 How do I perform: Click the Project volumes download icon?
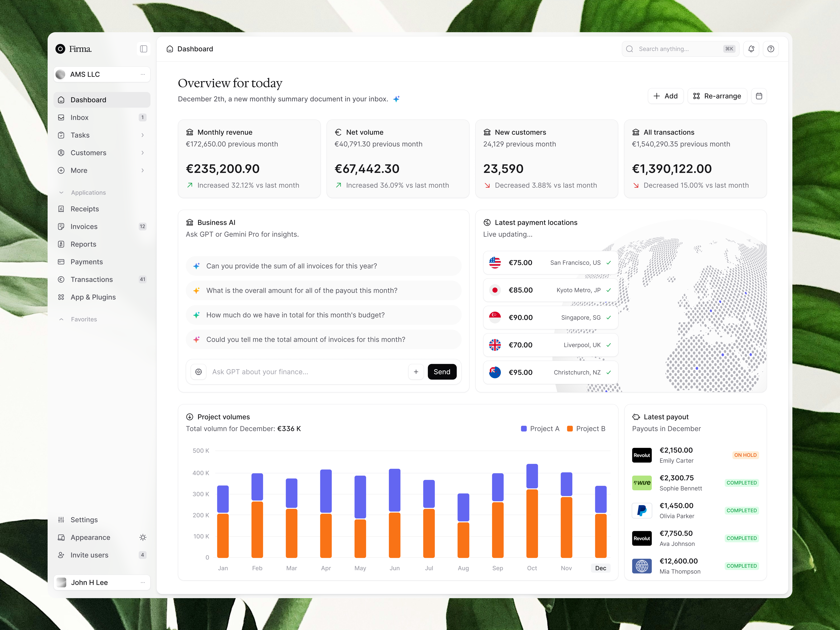190,417
